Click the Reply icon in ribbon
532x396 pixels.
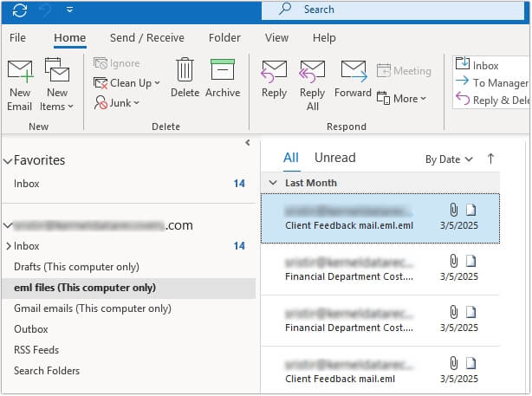tap(274, 72)
